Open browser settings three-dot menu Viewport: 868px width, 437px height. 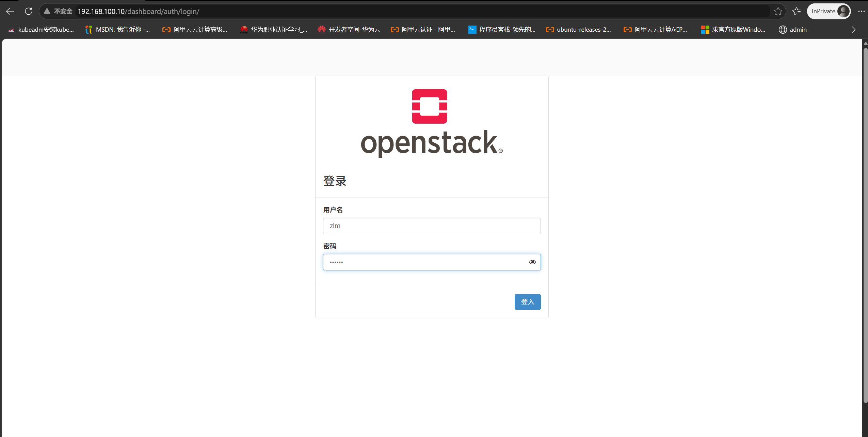click(861, 11)
